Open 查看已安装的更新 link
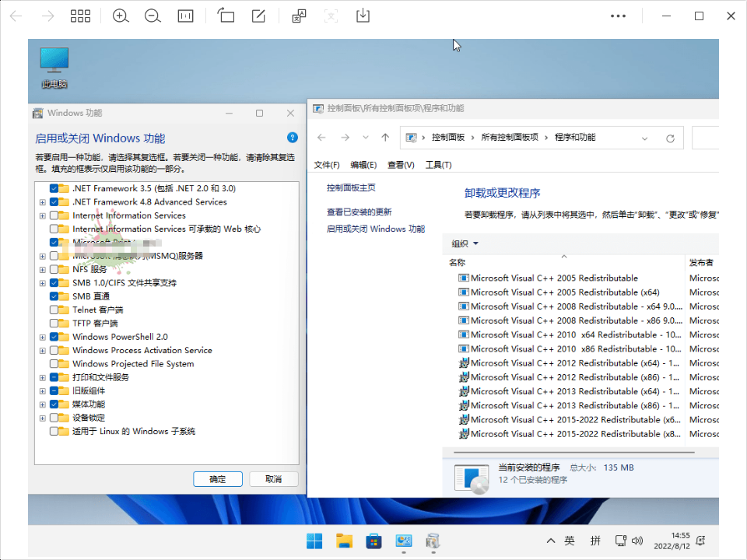Image resolution: width=747 pixels, height=560 pixels. point(359,212)
